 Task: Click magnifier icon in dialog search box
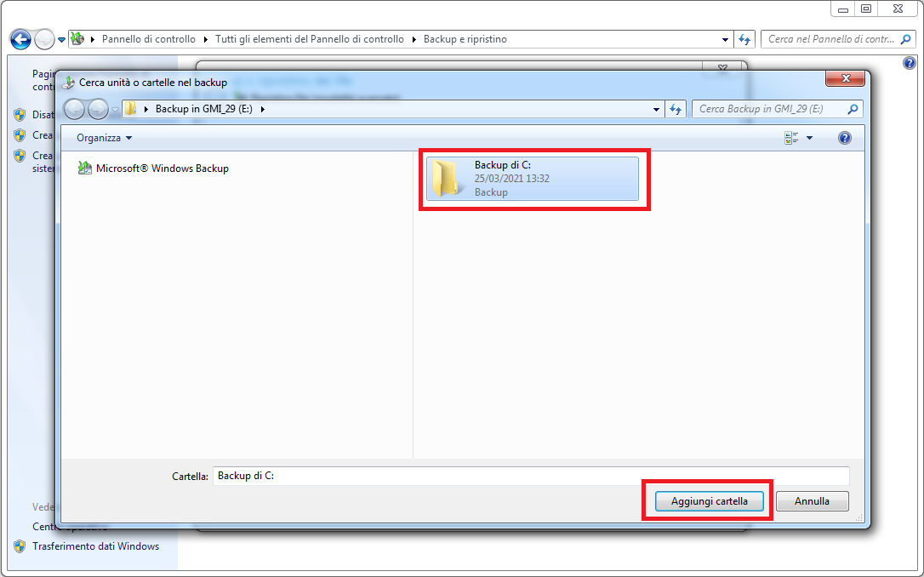(x=853, y=109)
